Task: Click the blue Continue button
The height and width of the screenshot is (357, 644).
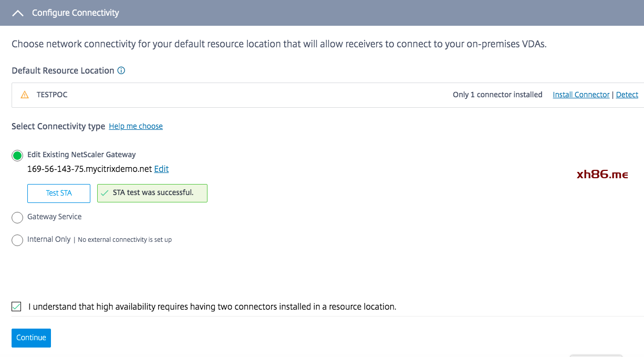Action: (31, 338)
